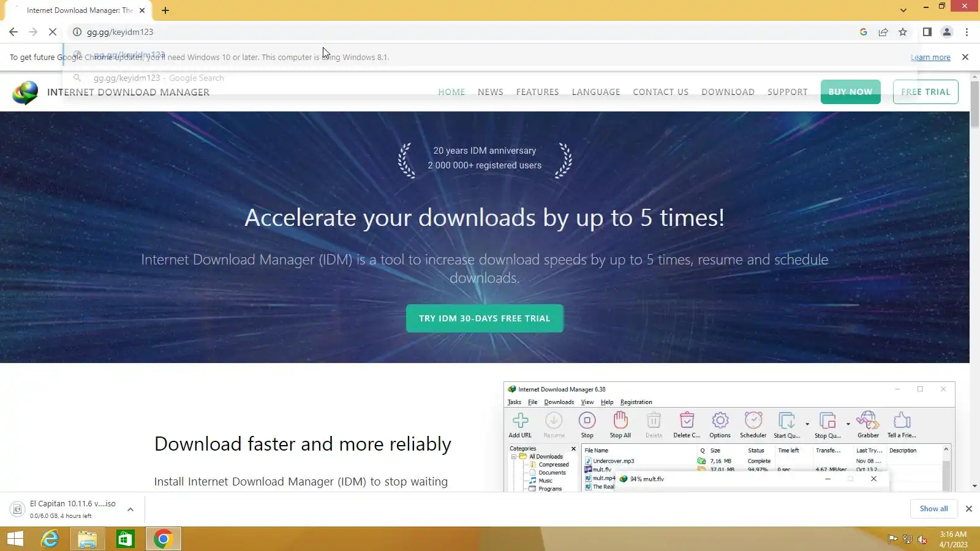
Task: Open the NEWS menu item
Action: point(491,92)
